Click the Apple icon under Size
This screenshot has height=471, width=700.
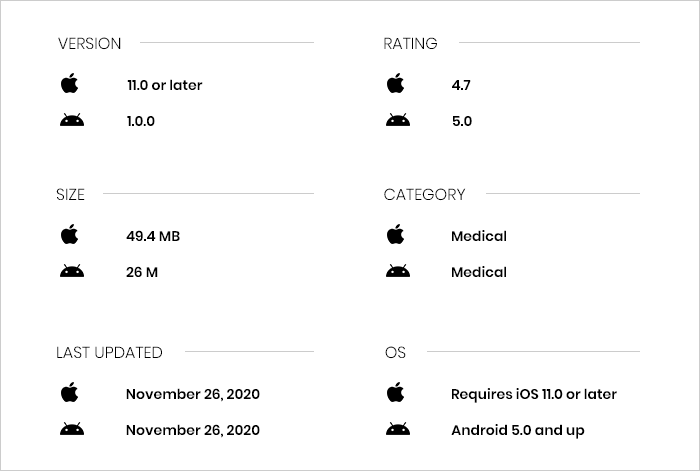click(x=69, y=235)
